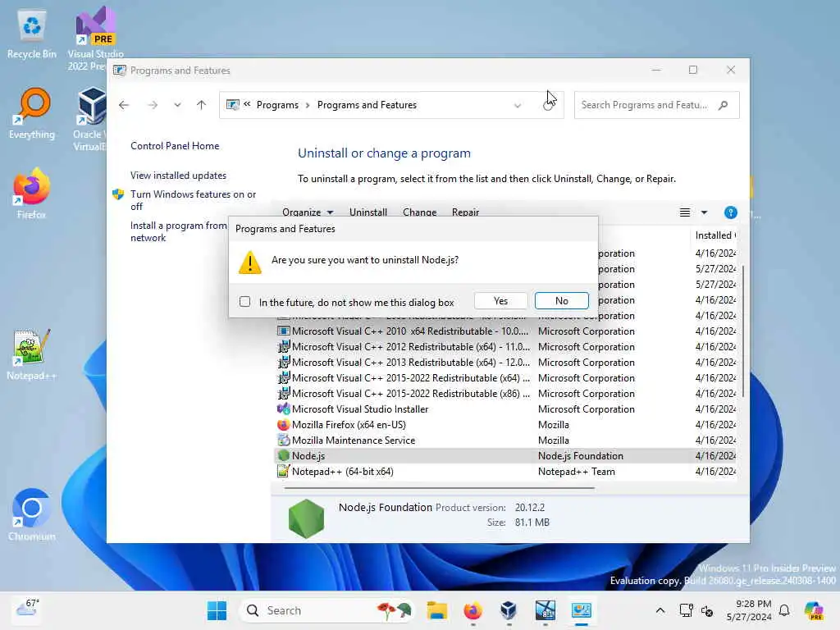
Task: Select Visual C++ 2015-2022 Redistributable (x86) row
Action: pos(506,393)
